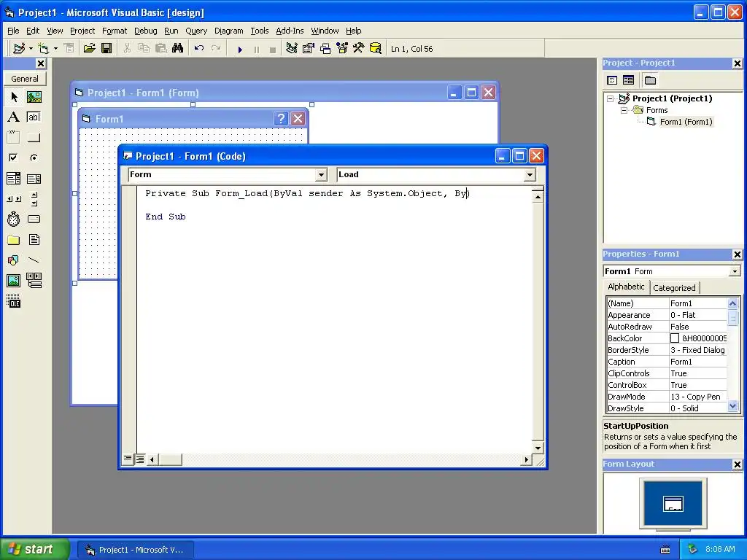The height and width of the screenshot is (560, 747).
Task: Close the Form Layout panel
Action: click(737, 464)
